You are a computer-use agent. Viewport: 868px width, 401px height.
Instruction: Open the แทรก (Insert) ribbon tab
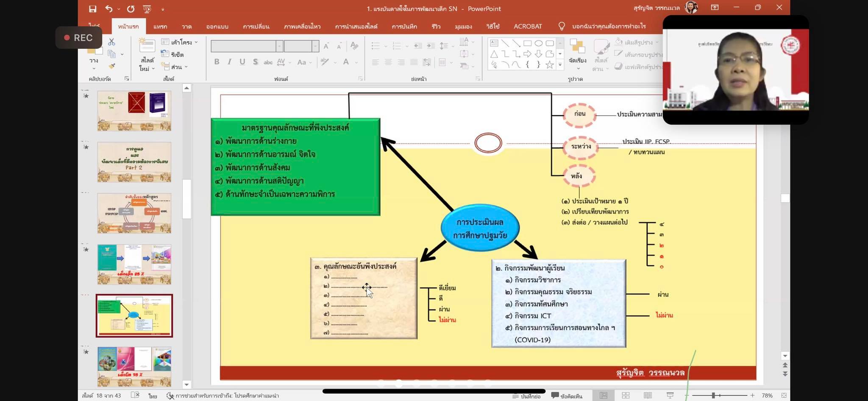[x=160, y=26]
